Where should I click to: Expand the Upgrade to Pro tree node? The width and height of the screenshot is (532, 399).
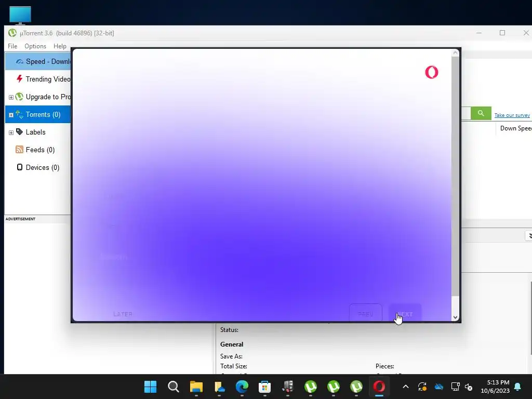[x=11, y=97]
